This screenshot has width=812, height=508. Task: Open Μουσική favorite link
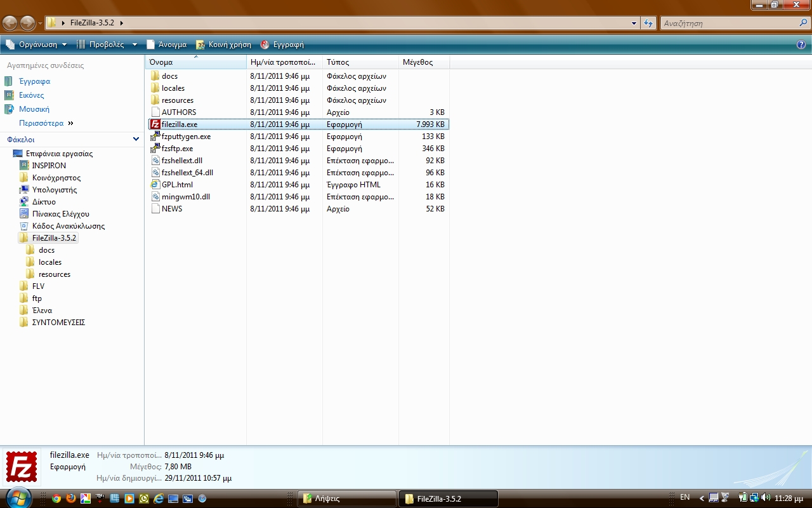[x=34, y=109]
